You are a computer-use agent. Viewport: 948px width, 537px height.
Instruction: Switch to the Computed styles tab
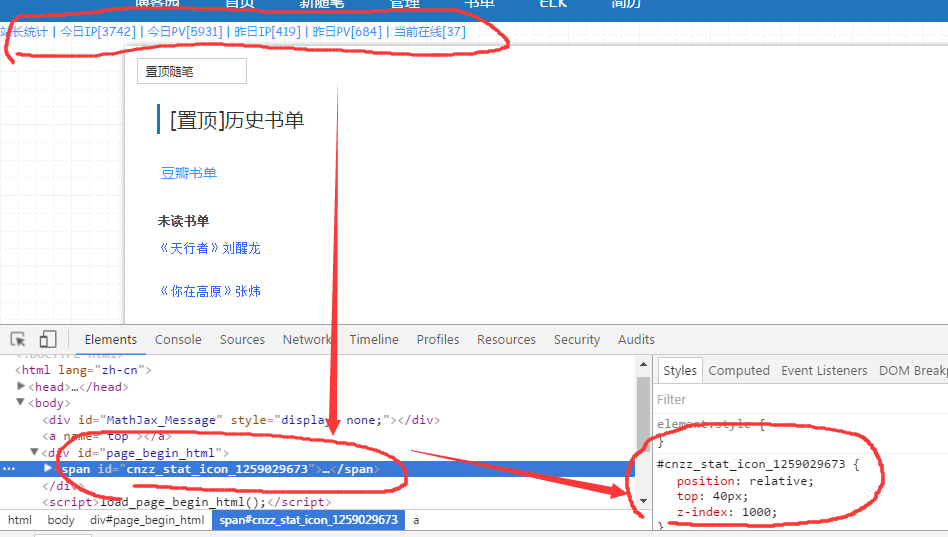[x=739, y=370]
